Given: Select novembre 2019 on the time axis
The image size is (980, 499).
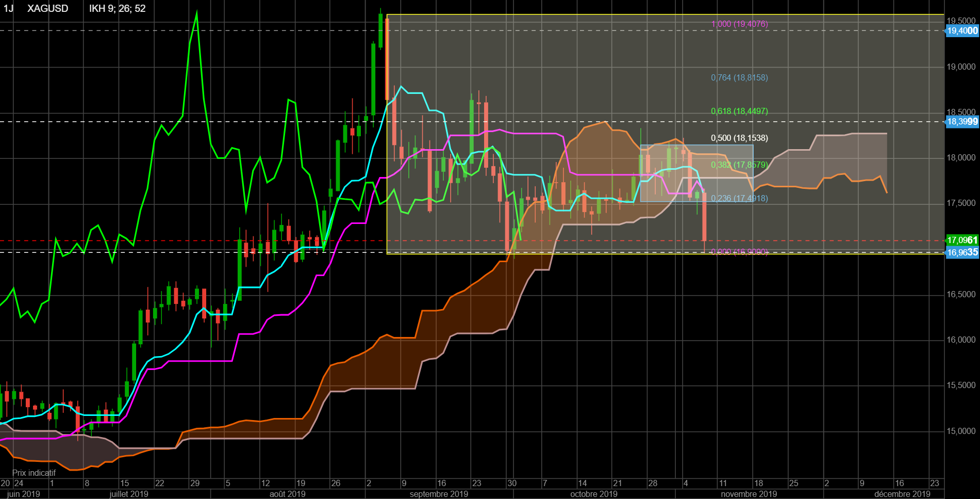Looking at the screenshot, I should coord(749,494).
